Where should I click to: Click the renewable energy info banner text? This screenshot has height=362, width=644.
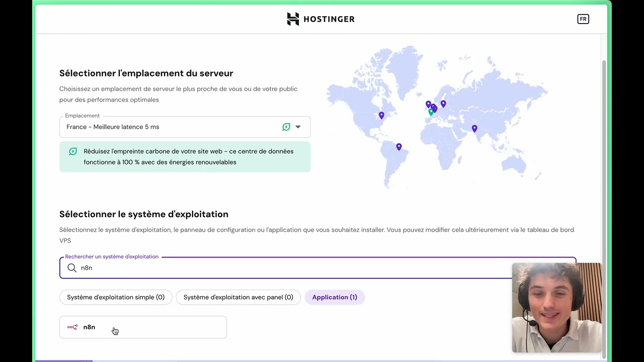click(x=189, y=157)
